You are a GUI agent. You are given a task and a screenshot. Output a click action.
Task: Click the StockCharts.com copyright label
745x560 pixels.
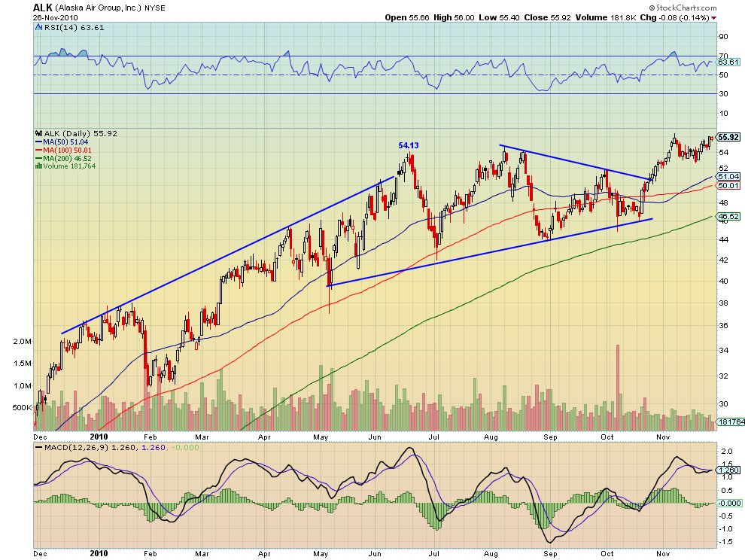coord(683,8)
